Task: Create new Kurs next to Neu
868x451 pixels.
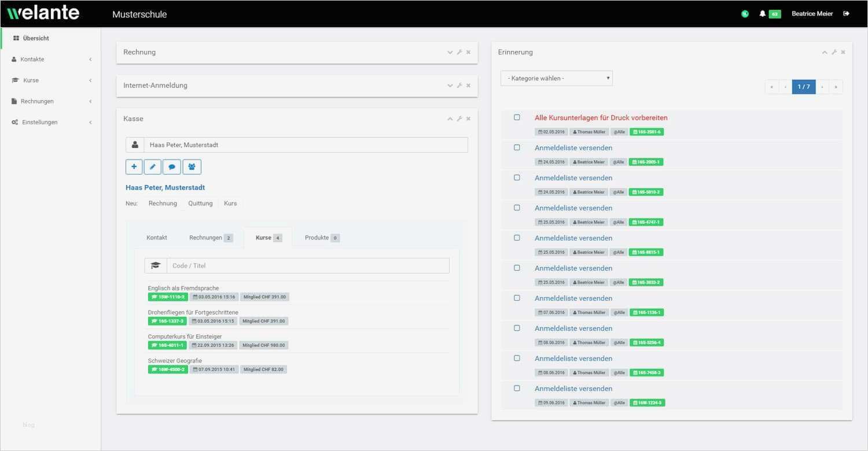Action: pyautogui.click(x=230, y=204)
